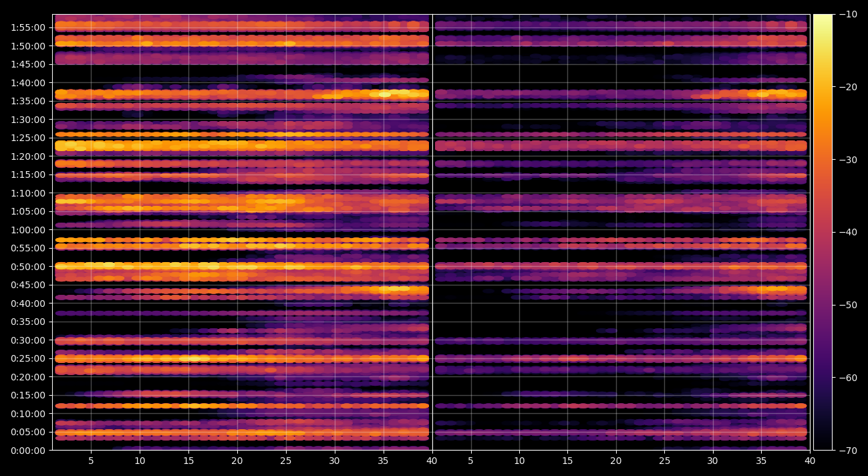Image resolution: width=868 pixels, height=476 pixels.
Task: Click x-axis tick 10 of left heatmap
Action: [140, 461]
